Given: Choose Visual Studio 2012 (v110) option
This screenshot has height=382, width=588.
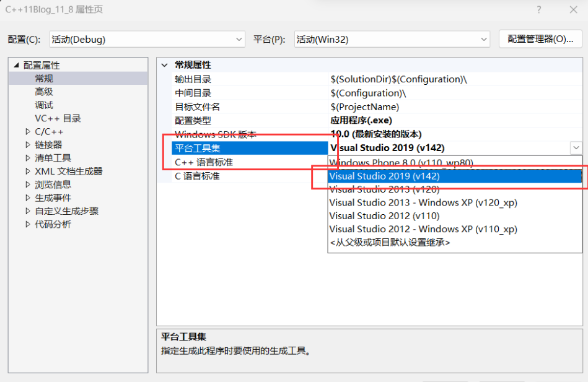Looking at the screenshot, I should pos(455,216).
